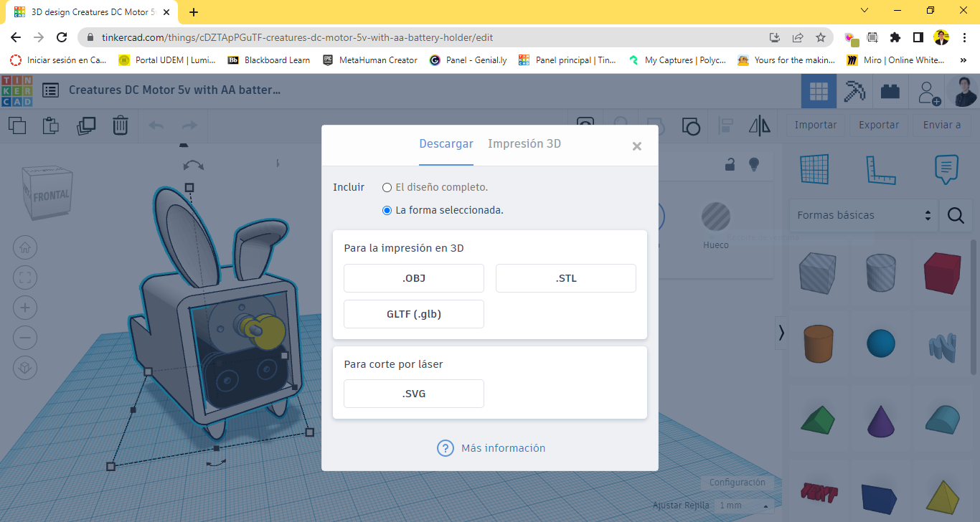Open the 'Portal UDEM' bookmark
This screenshot has width=980, height=522.
(x=167, y=60)
